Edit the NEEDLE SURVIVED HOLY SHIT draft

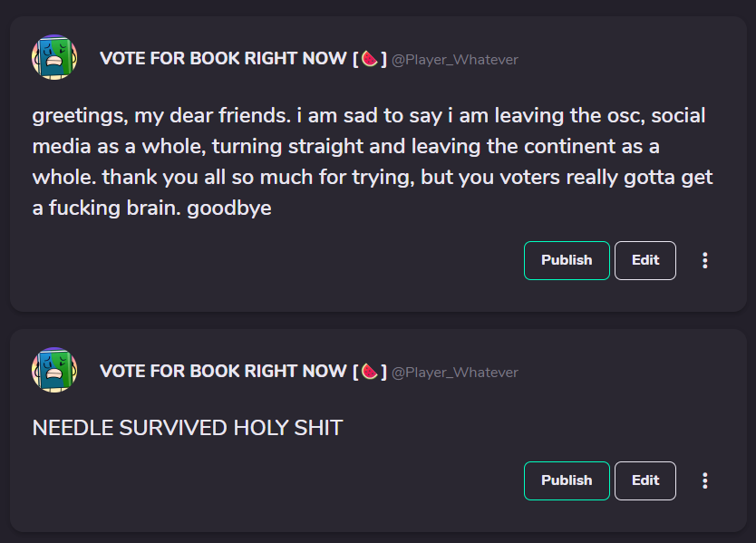coord(645,480)
